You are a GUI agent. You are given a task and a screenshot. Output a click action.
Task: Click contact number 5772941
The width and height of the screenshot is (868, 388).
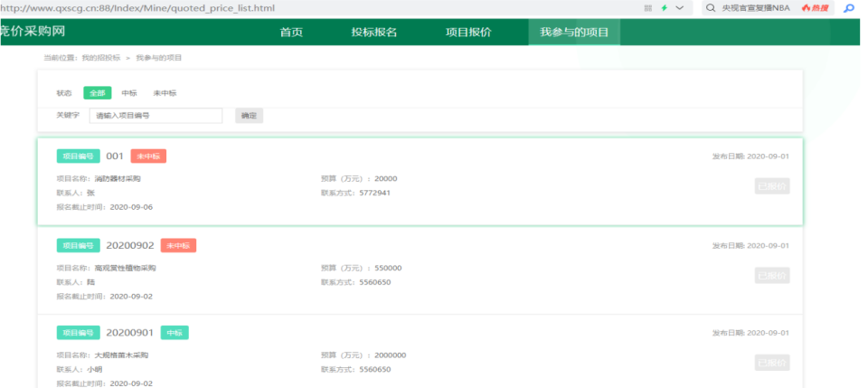pyautogui.click(x=374, y=193)
